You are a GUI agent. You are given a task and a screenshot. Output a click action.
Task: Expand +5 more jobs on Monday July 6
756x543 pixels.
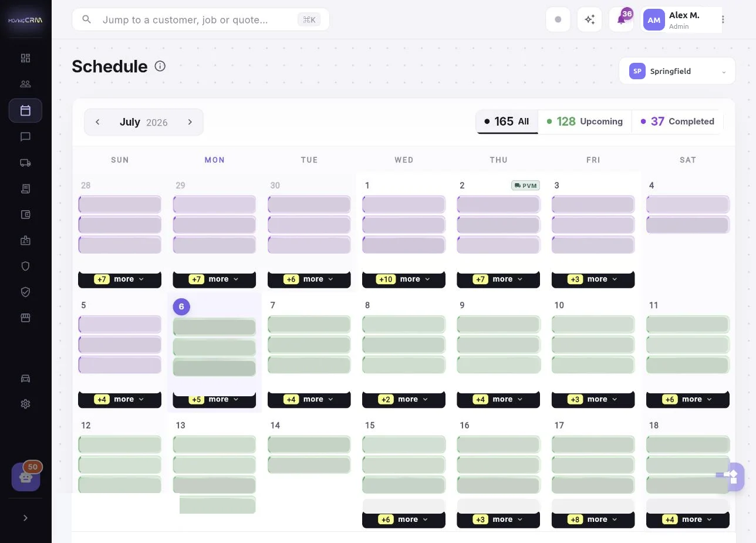pos(214,400)
